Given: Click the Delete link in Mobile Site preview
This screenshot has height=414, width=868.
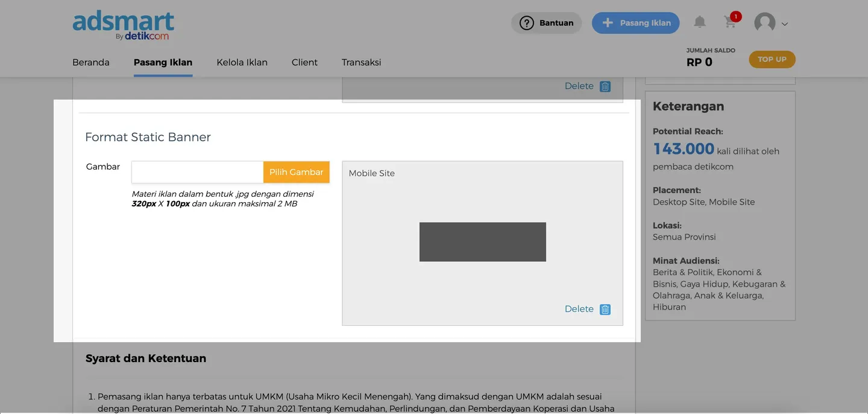Looking at the screenshot, I should coord(579,309).
